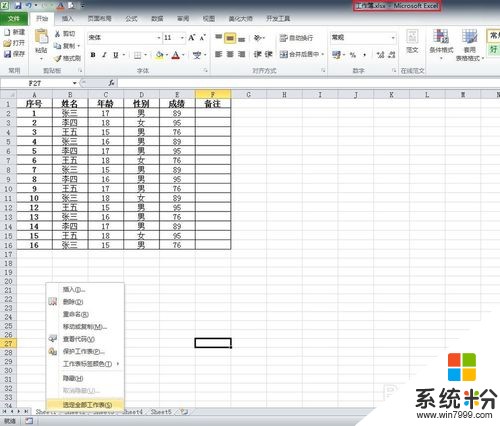Click the decrease indent icon
500x426 pixels.
pos(257,54)
